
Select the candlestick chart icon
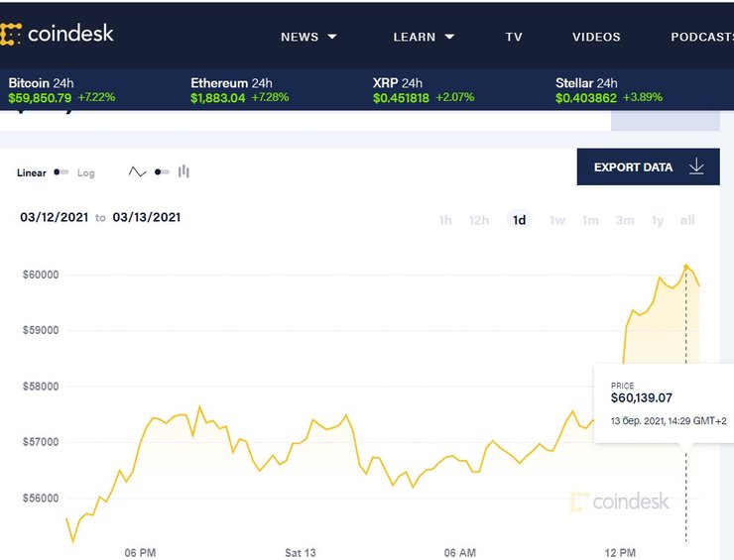(x=183, y=171)
